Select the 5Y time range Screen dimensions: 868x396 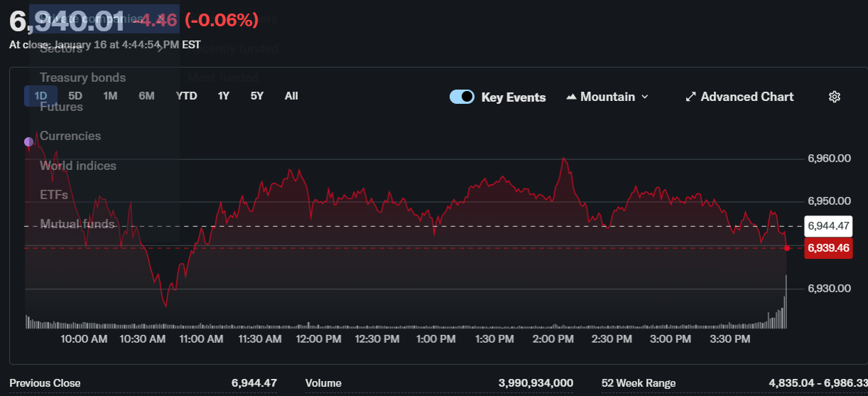tap(256, 96)
